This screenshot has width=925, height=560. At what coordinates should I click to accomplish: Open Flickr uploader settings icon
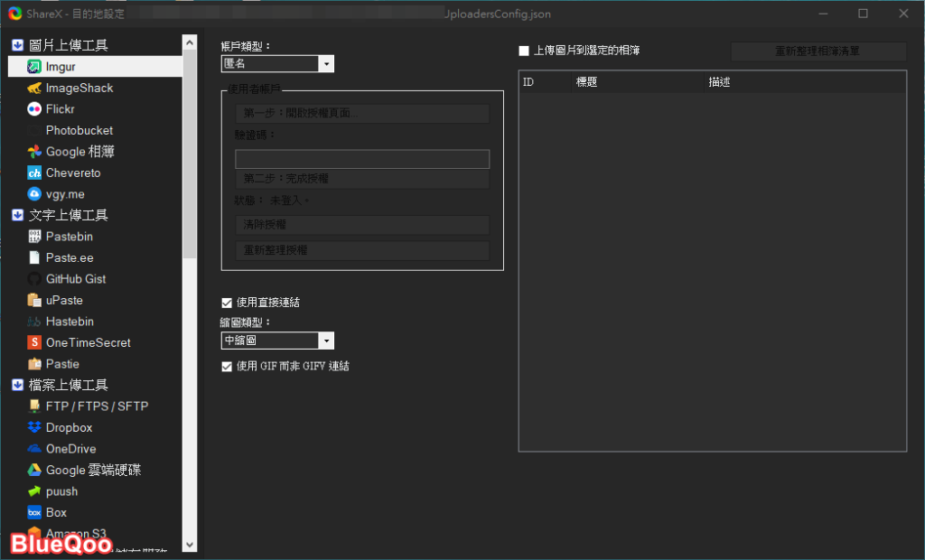[x=34, y=109]
